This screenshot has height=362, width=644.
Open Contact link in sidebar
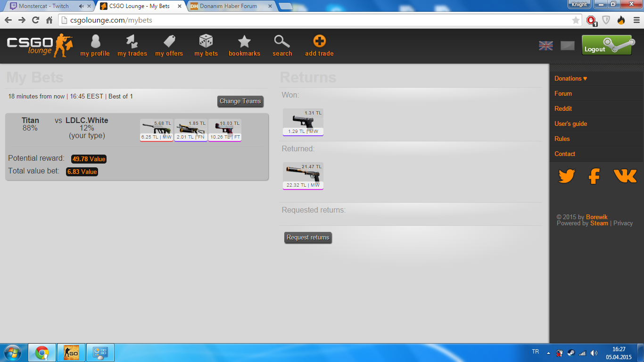565,154
